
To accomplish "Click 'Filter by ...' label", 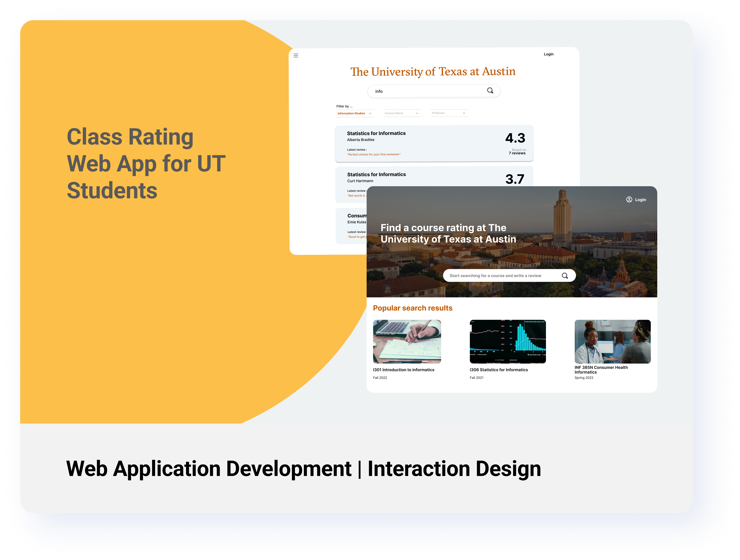I will click(344, 106).
